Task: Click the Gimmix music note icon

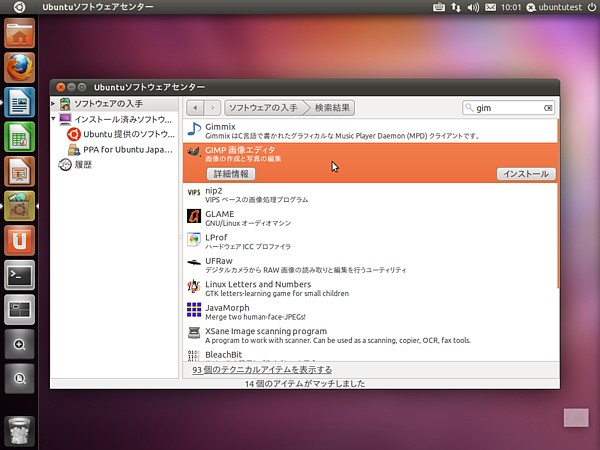Action: (194, 130)
